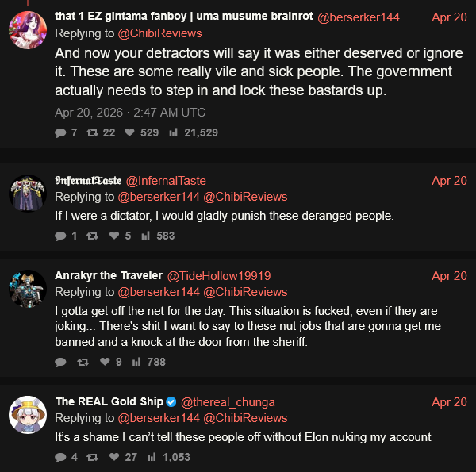Click the Apr 20 date on InfernalTaste's post
This screenshot has height=472, width=476.
click(x=449, y=181)
